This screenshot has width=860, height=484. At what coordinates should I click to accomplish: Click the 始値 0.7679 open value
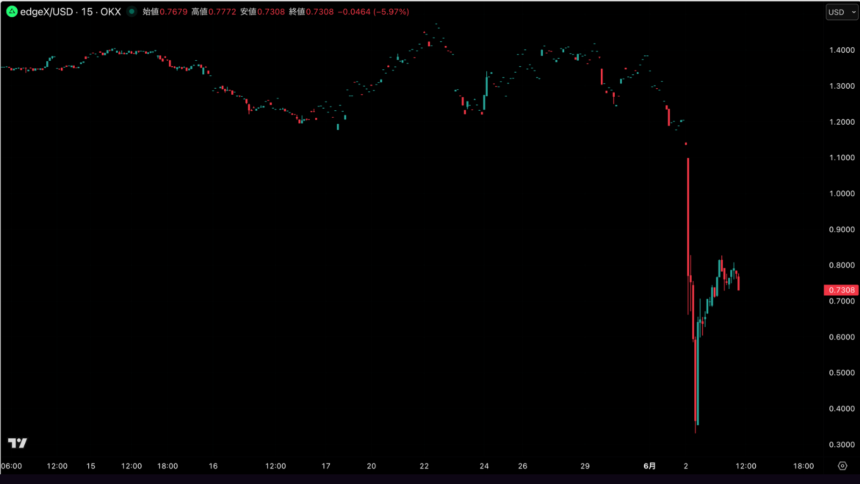coord(165,12)
